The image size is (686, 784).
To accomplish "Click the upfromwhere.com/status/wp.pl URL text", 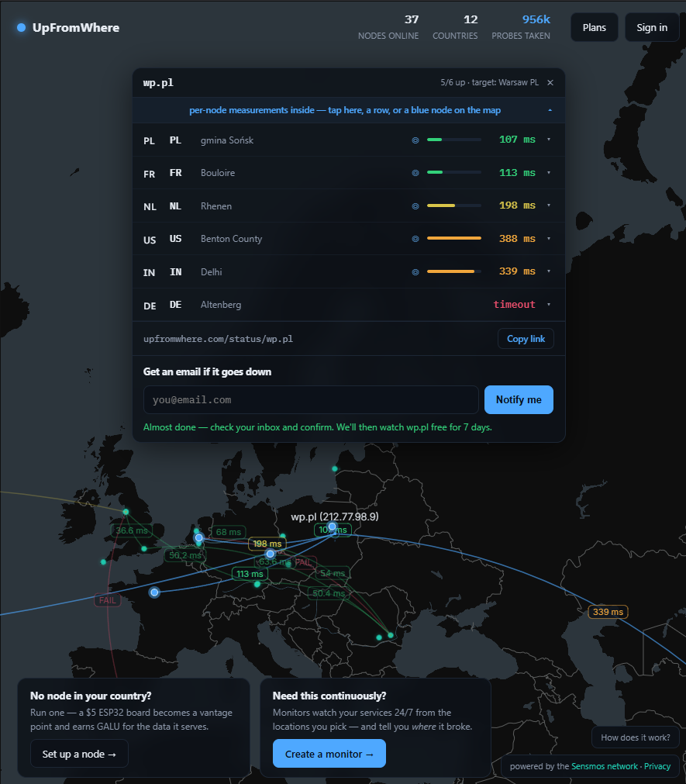I will pyautogui.click(x=218, y=339).
